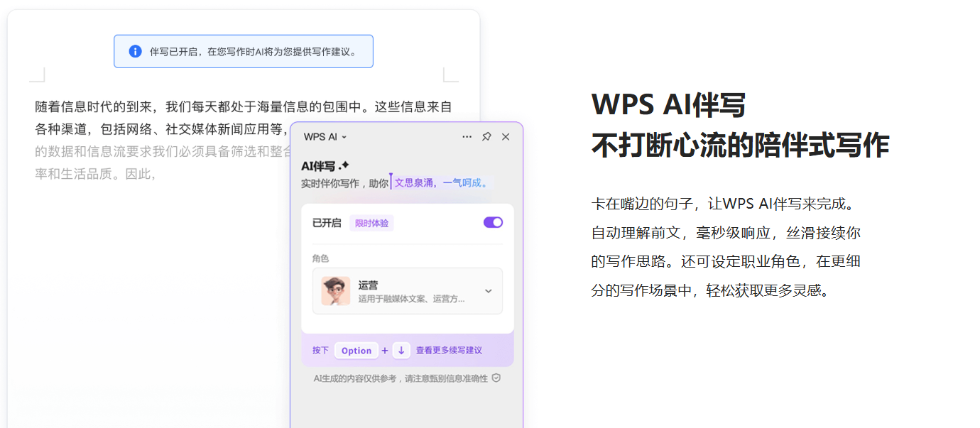Viewport: 980px width, 428px height.
Task: Open the 查看更多续写建议 link
Action: pyautogui.click(x=449, y=351)
